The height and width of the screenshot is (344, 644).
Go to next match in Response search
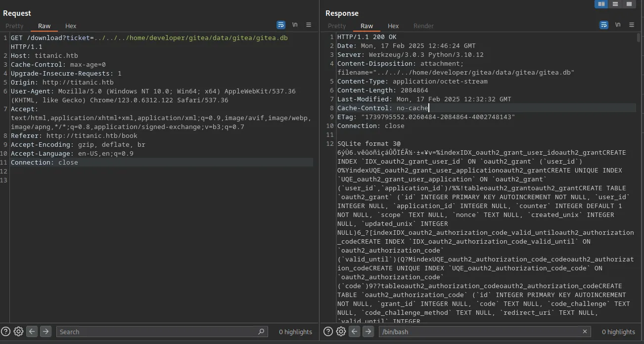coord(368,332)
